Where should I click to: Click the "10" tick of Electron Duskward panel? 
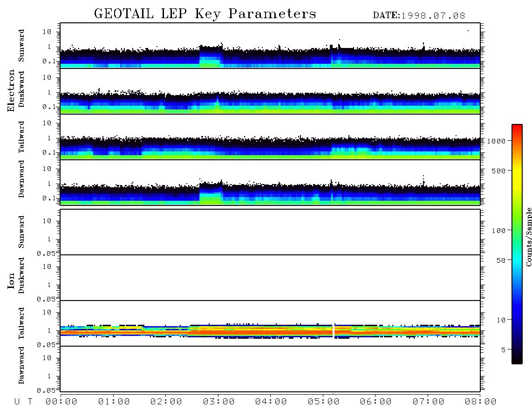pyautogui.click(x=47, y=77)
